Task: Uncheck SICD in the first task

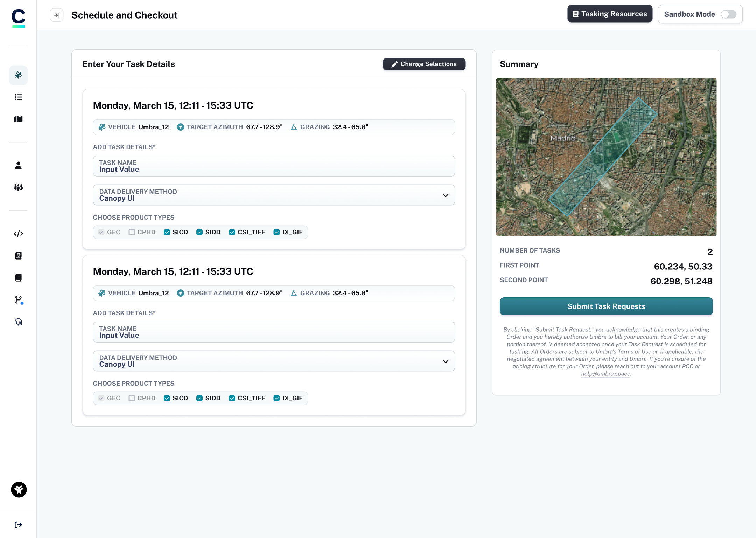Action: pyautogui.click(x=167, y=232)
